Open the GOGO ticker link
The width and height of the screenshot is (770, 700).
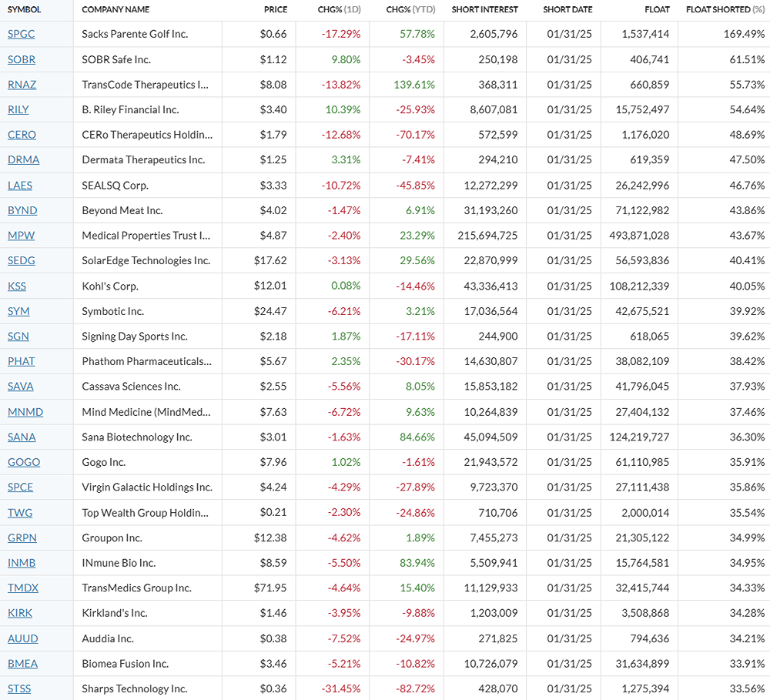[24, 462]
